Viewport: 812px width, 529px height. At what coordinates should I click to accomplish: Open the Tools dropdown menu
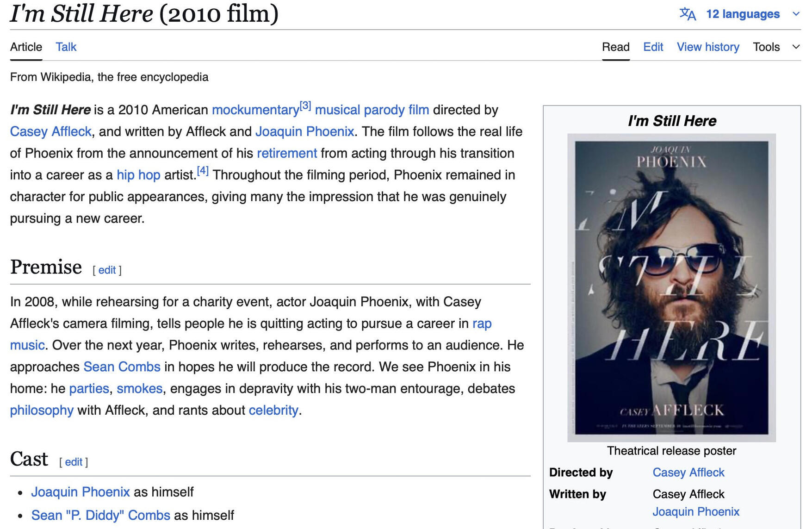(x=775, y=47)
